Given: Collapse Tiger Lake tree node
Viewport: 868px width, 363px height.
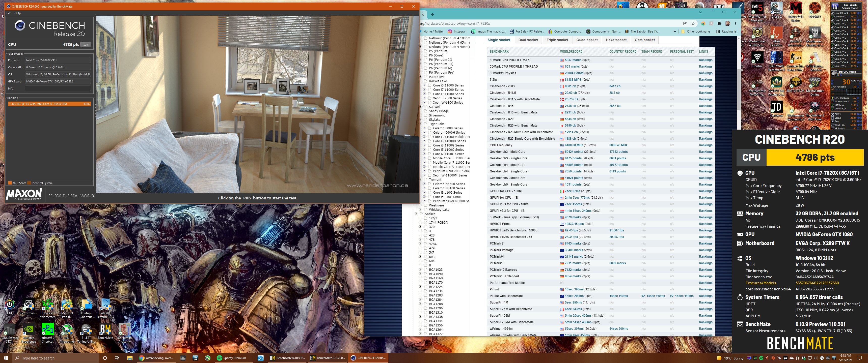Looking at the screenshot, I should [420, 124].
